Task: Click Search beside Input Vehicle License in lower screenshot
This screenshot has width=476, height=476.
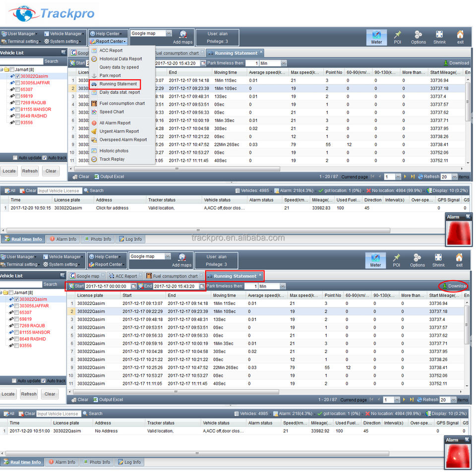Action: click(x=93, y=414)
